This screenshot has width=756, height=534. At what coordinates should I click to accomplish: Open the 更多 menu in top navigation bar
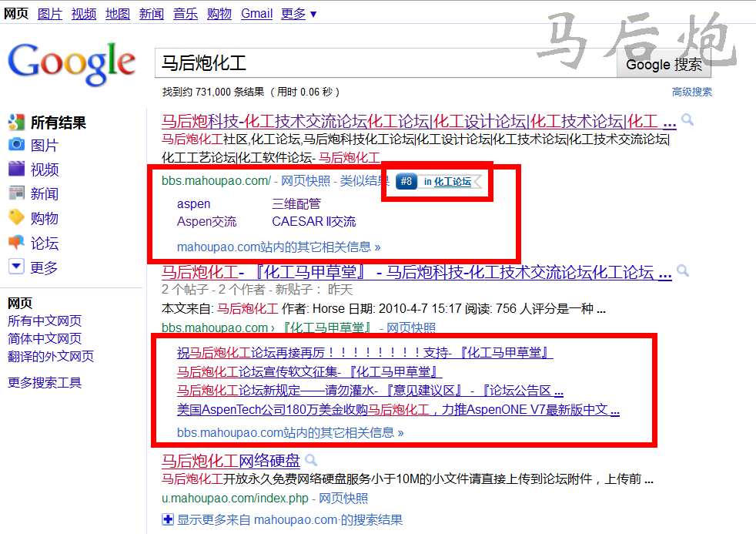click(299, 14)
